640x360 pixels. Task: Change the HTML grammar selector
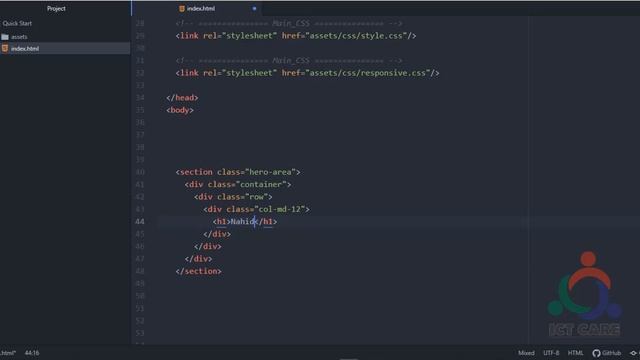576,353
